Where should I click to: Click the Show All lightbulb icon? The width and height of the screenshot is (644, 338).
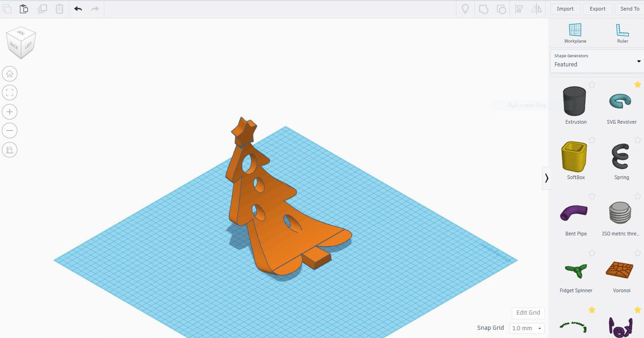(465, 9)
